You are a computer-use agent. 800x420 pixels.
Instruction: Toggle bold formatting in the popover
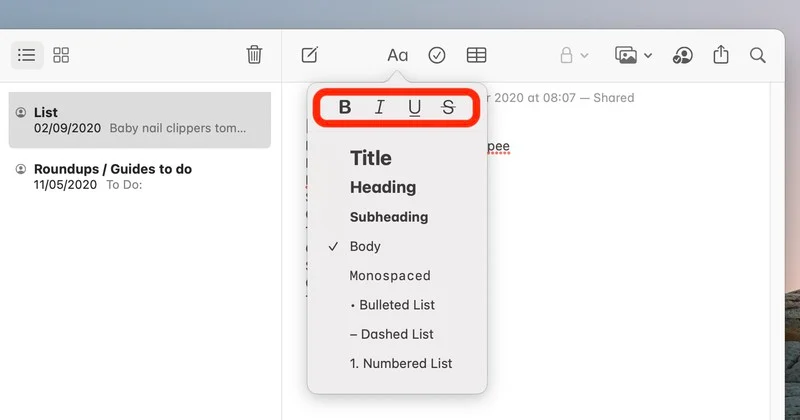pos(345,107)
